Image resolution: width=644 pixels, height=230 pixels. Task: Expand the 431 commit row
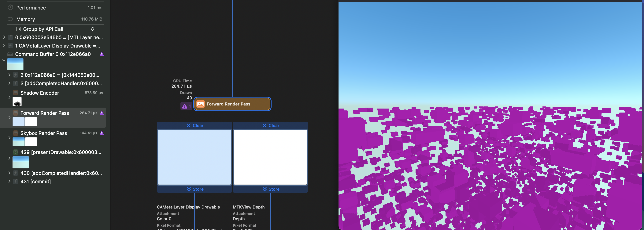(9, 181)
